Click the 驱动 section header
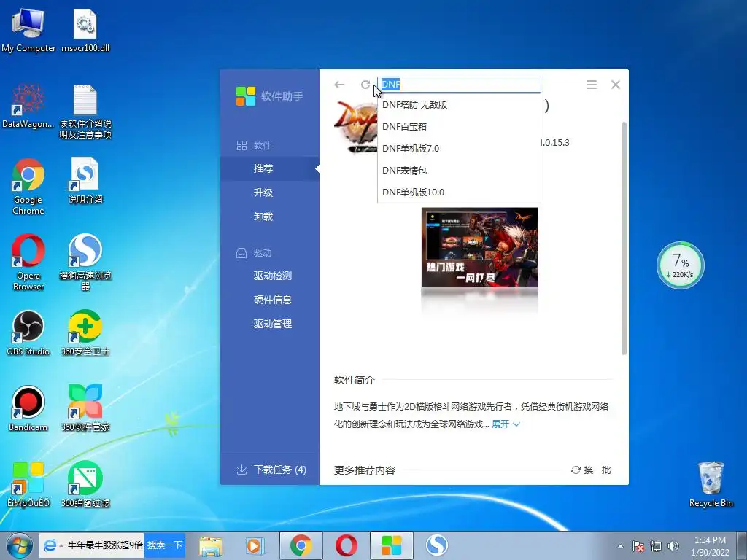This screenshot has width=747, height=560. tap(255, 253)
